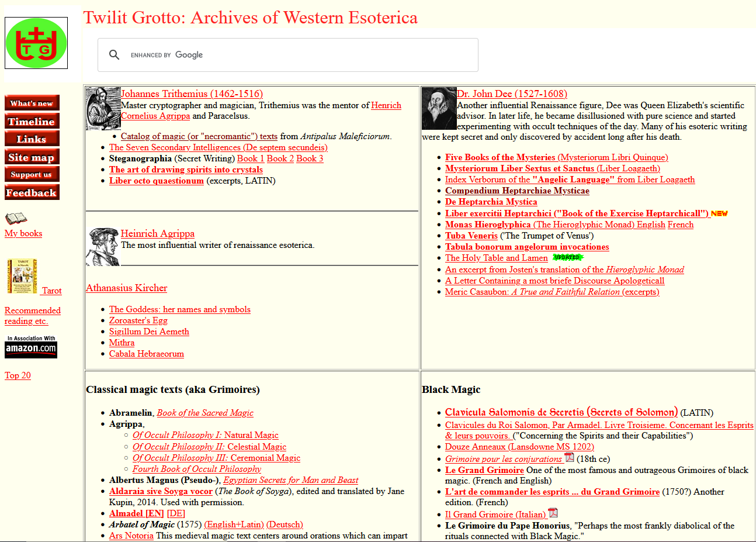
Task: Open the Amazon.com association banner
Action: pyautogui.click(x=31, y=346)
